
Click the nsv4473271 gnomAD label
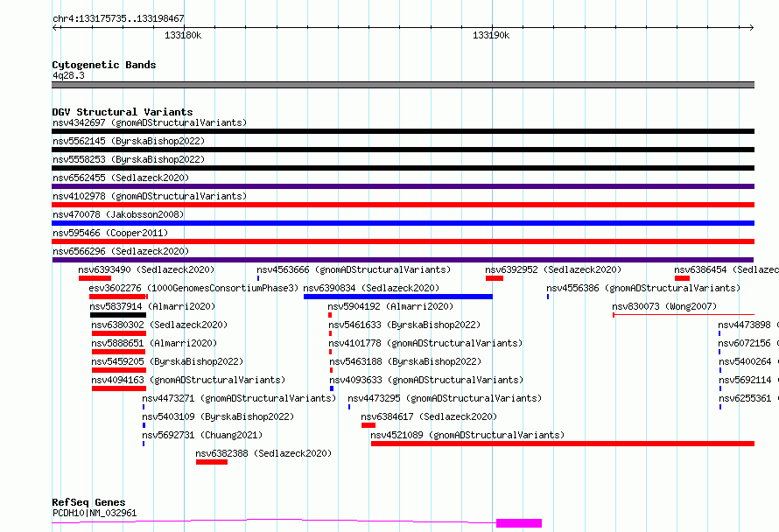click(239, 398)
